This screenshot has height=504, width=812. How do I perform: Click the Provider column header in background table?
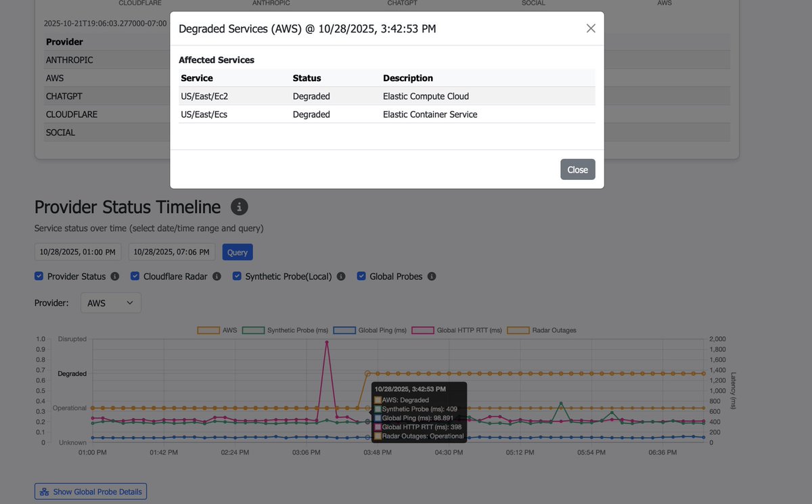(64, 42)
